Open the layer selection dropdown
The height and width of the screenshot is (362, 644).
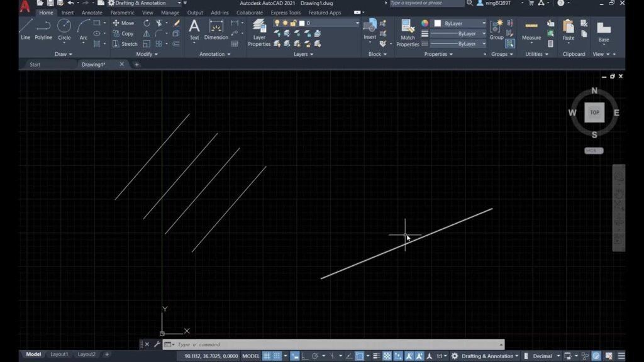[x=357, y=23]
